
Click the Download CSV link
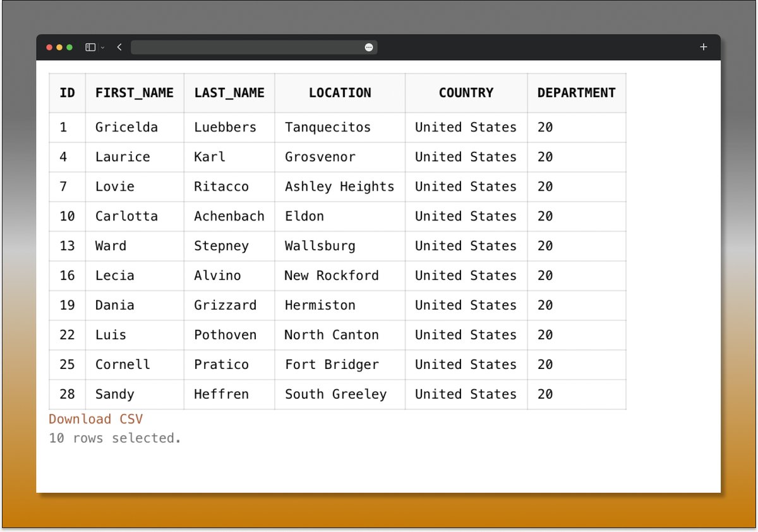coord(96,419)
